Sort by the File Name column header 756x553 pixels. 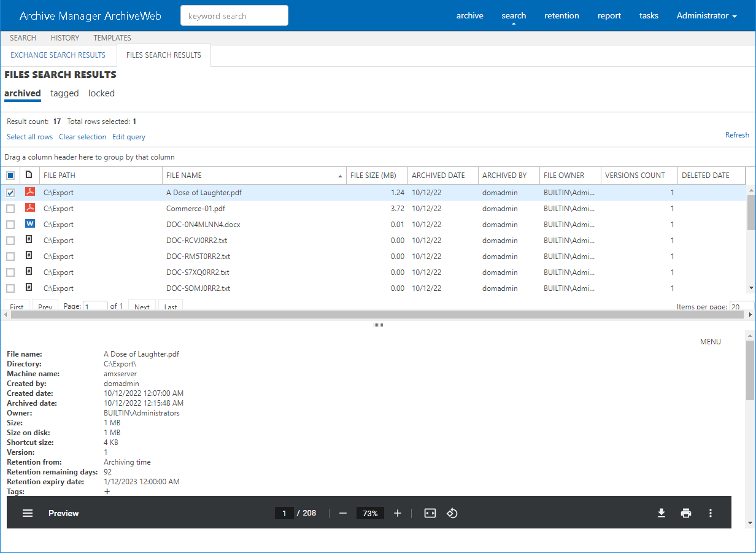pos(253,176)
